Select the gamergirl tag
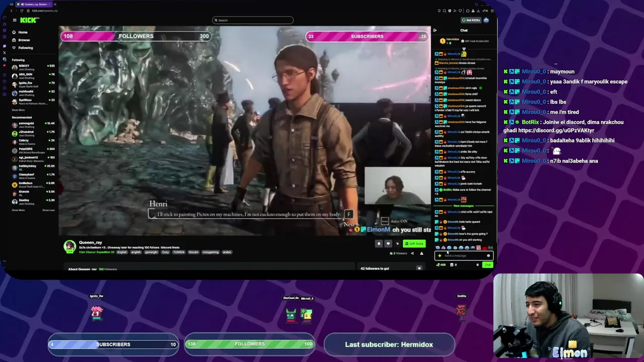Viewport: 644px width, 362px height. (151, 252)
